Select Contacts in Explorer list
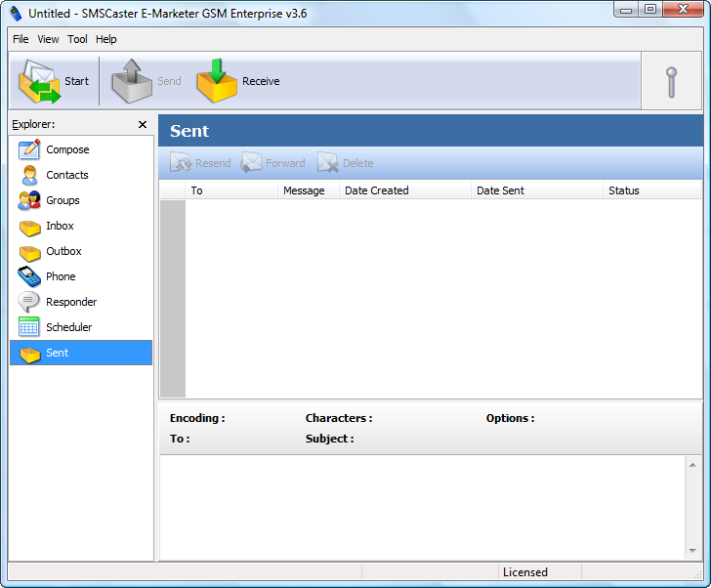Viewport: 711px width, 588px height. click(x=81, y=175)
